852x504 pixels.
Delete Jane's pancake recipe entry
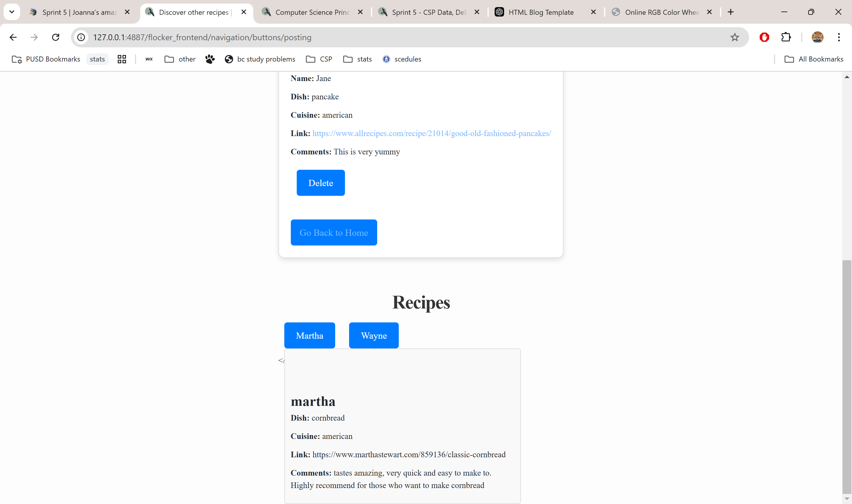pyautogui.click(x=321, y=183)
